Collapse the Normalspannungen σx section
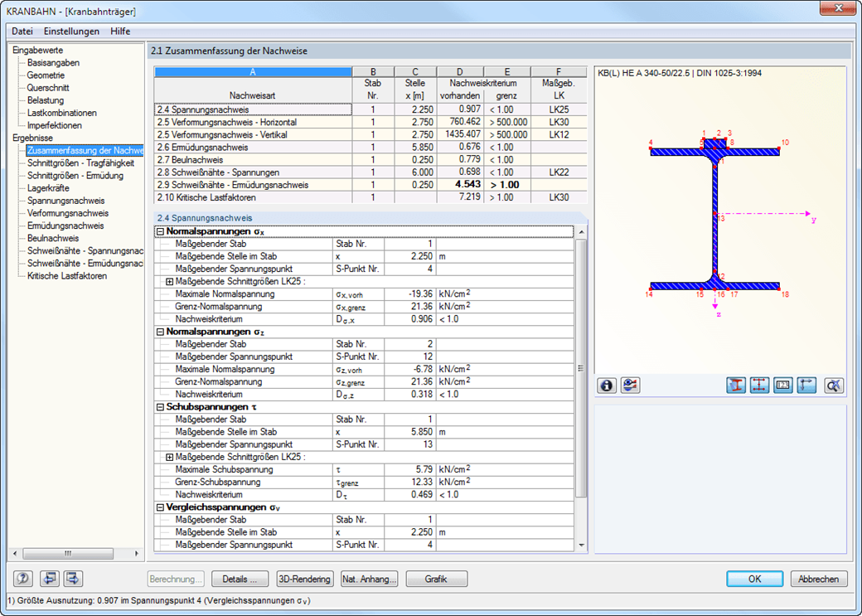This screenshot has width=862, height=616. 160,232
